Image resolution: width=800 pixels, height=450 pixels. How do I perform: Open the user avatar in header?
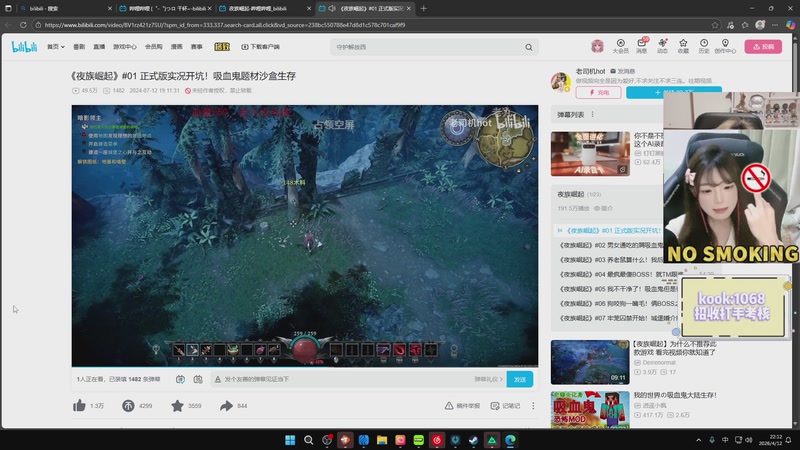coord(597,46)
